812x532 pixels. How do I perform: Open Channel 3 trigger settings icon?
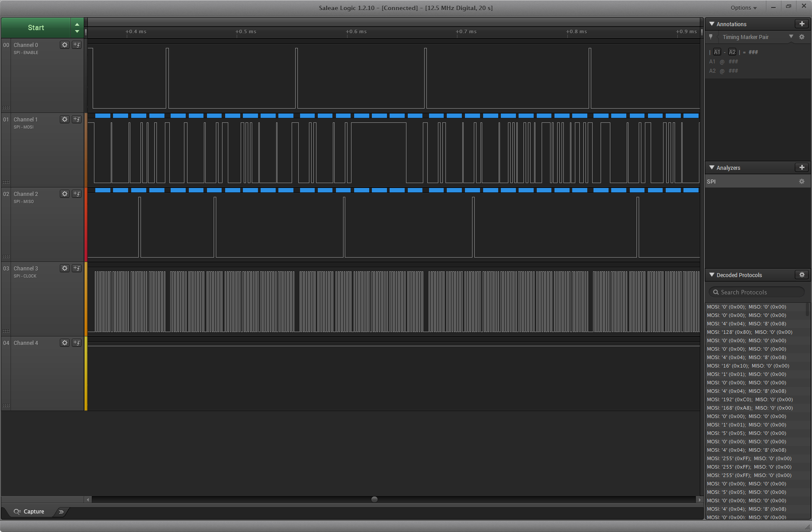point(77,268)
